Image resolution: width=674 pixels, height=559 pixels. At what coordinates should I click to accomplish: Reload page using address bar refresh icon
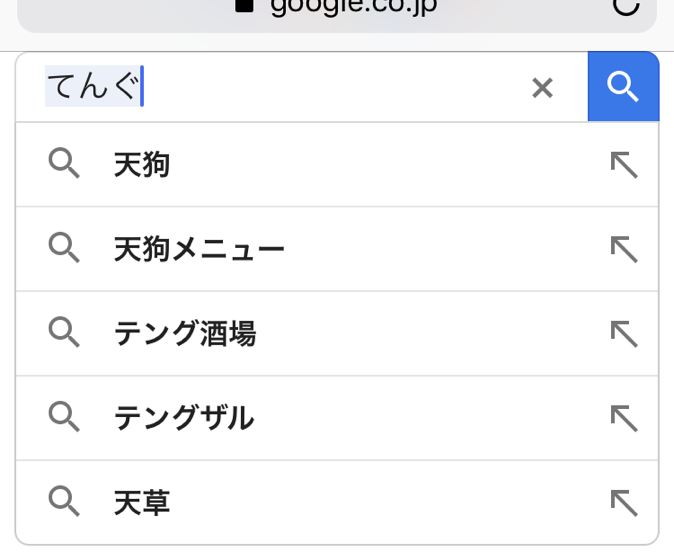[x=625, y=6]
